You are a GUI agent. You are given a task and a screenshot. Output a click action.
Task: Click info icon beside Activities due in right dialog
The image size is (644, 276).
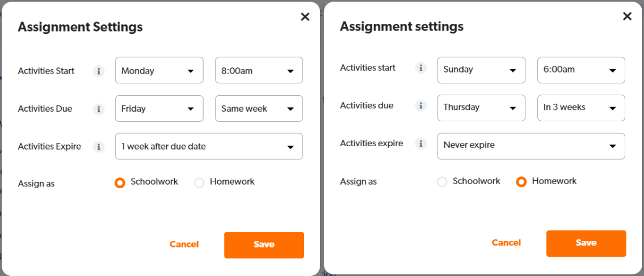tap(421, 105)
